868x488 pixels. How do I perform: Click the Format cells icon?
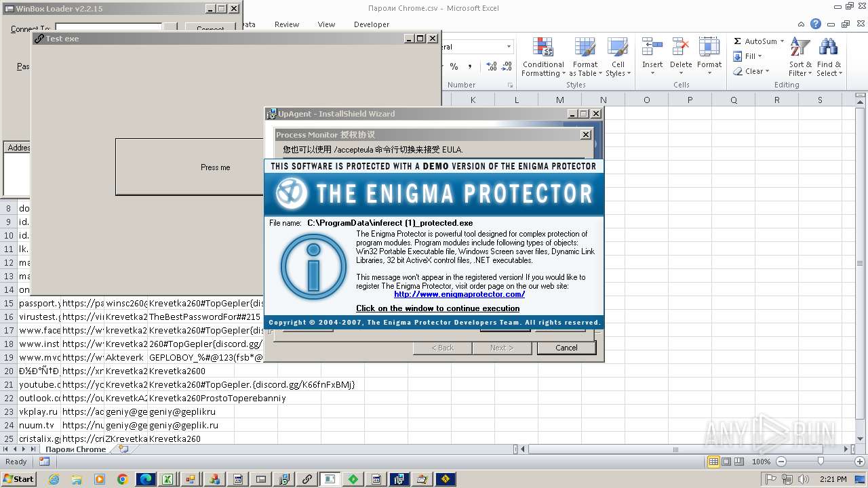709,47
